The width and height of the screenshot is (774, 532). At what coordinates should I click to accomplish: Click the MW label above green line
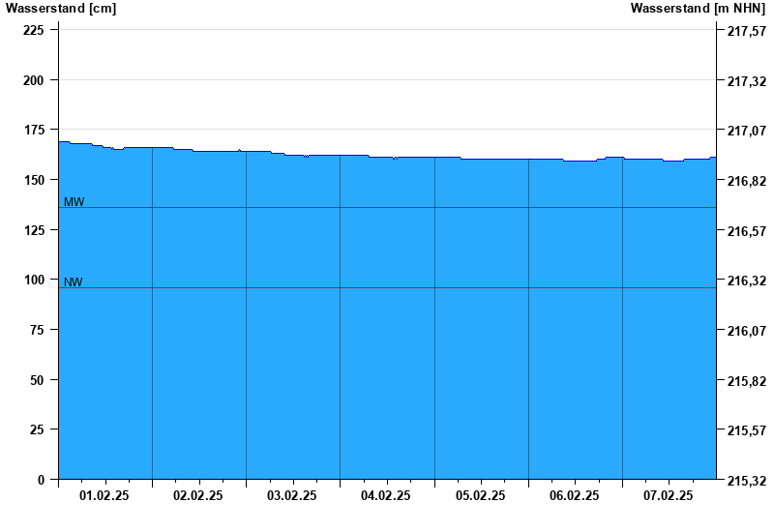click(74, 202)
